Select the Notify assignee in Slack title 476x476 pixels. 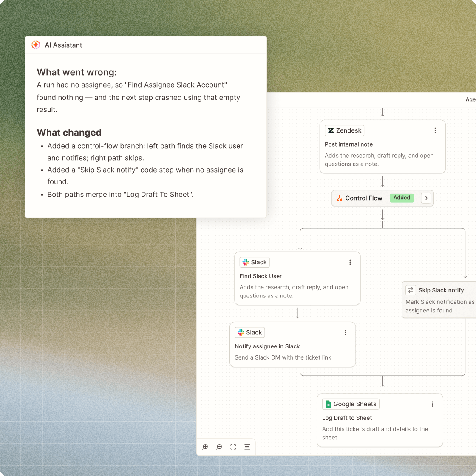pos(267,346)
